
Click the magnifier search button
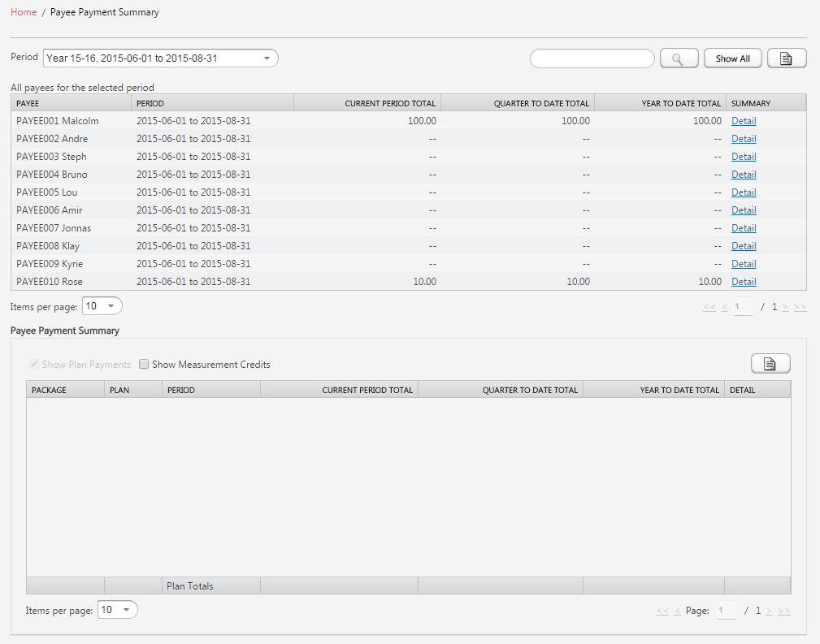[x=679, y=58]
